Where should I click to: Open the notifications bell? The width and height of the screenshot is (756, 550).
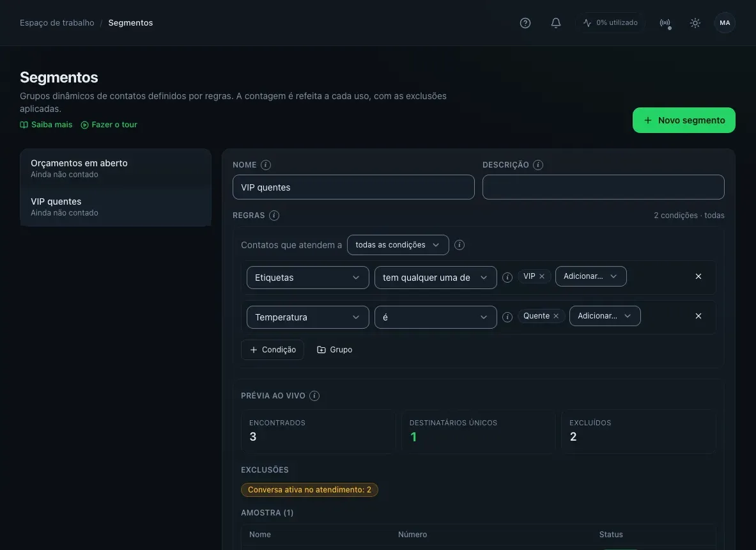555,22
